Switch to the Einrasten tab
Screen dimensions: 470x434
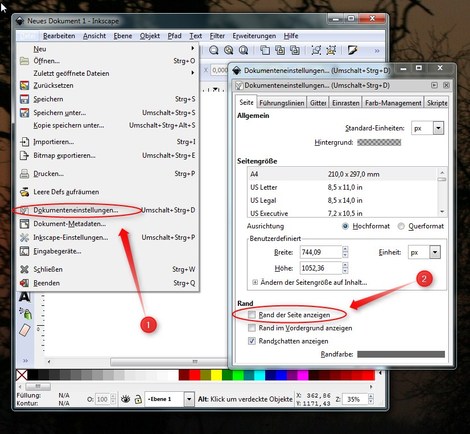(346, 103)
